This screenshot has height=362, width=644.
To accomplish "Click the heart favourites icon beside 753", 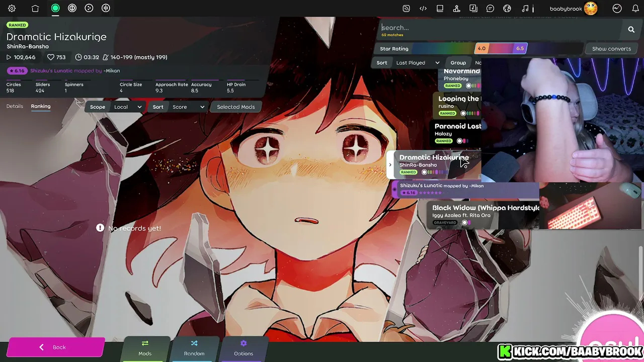I will point(50,57).
